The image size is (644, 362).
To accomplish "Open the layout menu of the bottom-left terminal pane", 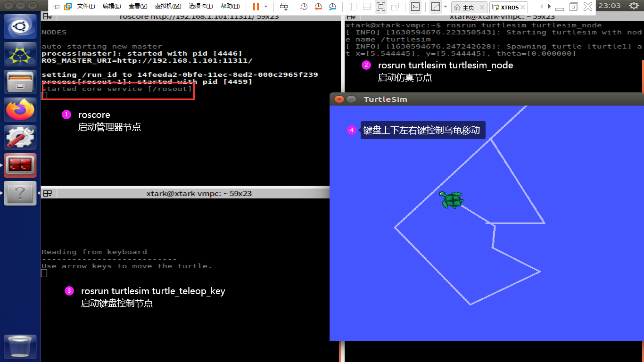I will pyautogui.click(x=48, y=193).
